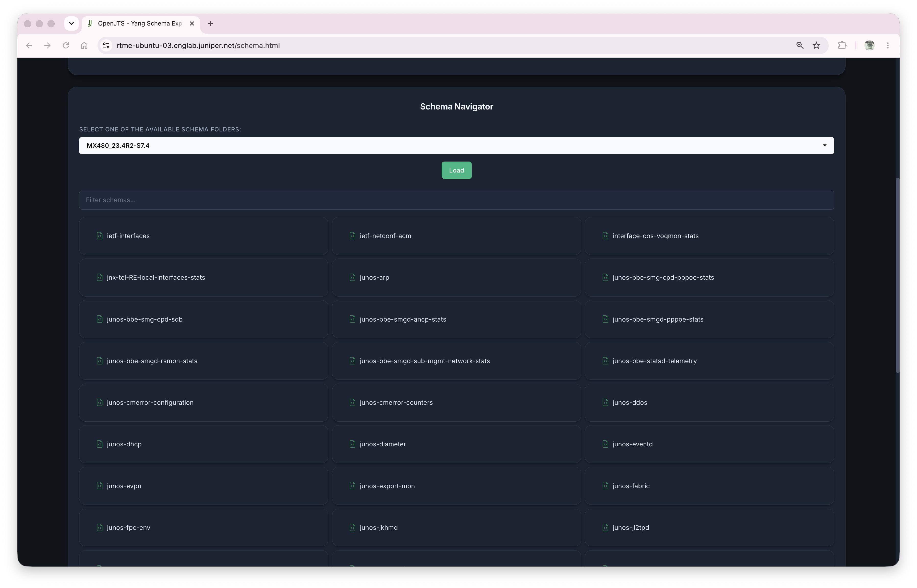Open the zoom magnifier in address bar
This screenshot has width=917, height=588.
(x=800, y=45)
